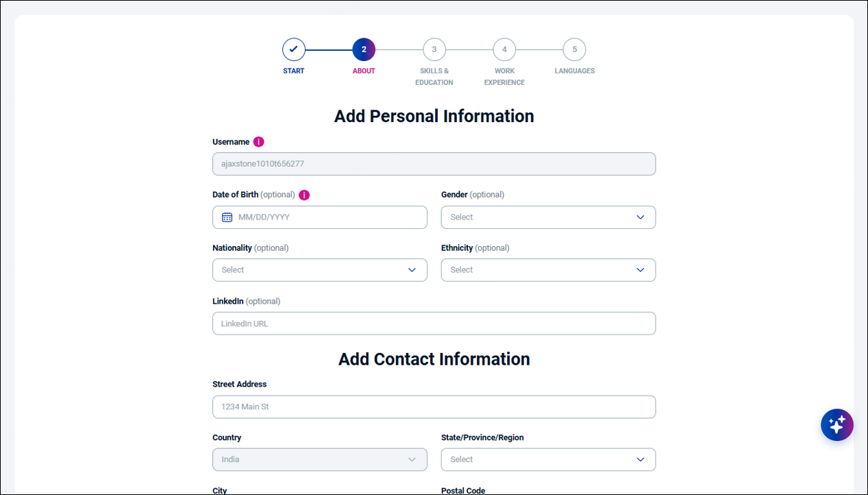
Task: Click the calendar icon in Date of Birth
Action: 227,217
